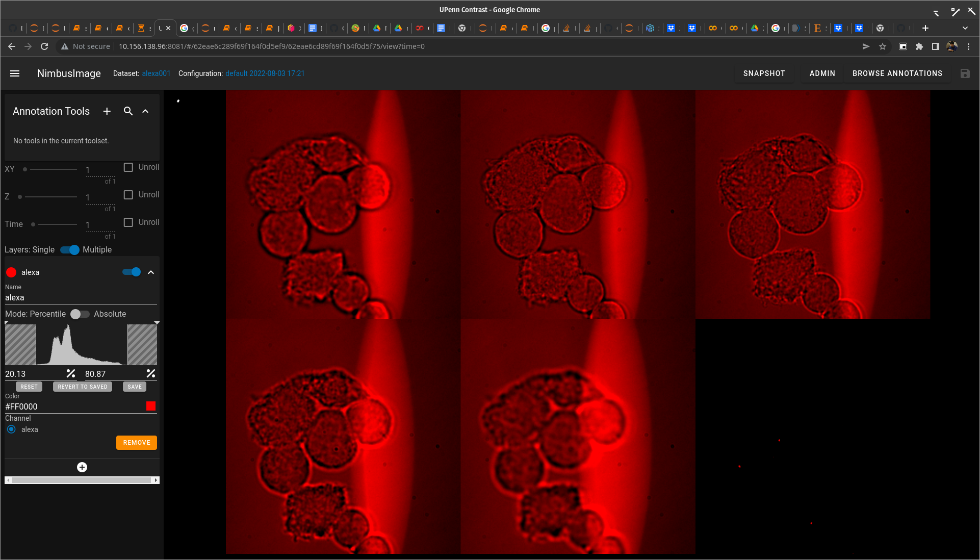Click the red color swatch next to #FF0000
Image resolution: width=980 pixels, height=560 pixels.
pyautogui.click(x=150, y=406)
